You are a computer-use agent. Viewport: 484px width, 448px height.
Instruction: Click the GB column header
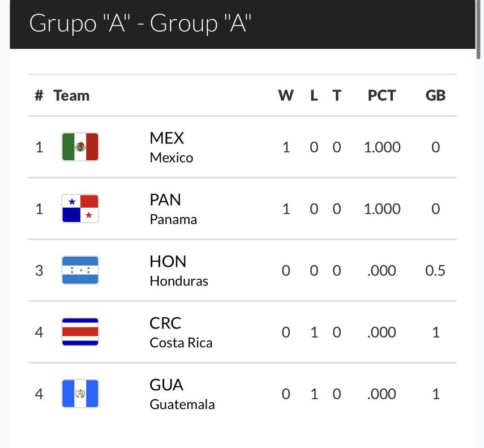point(435,95)
